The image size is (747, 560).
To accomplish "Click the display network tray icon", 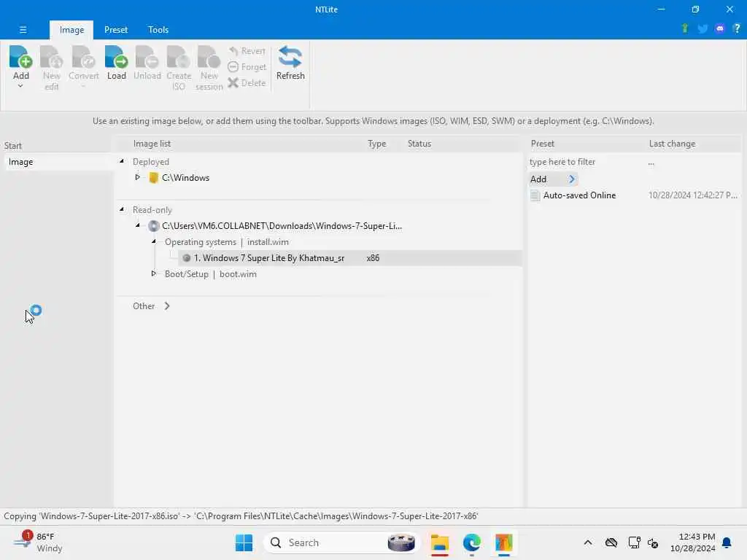I will [634, 542].
